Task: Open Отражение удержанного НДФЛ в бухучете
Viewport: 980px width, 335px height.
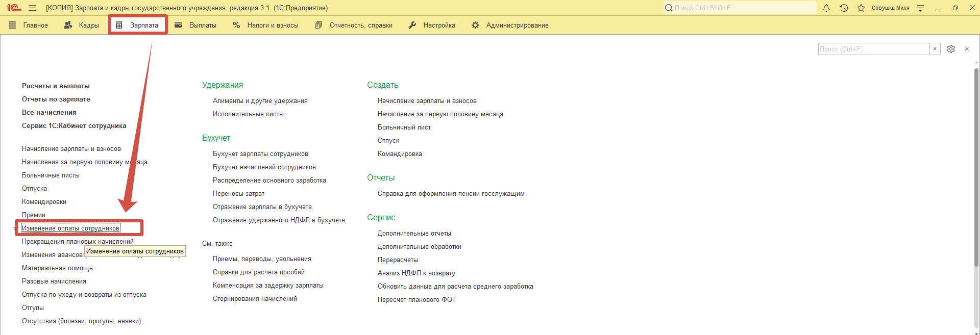Action: [x=279, y=220]
